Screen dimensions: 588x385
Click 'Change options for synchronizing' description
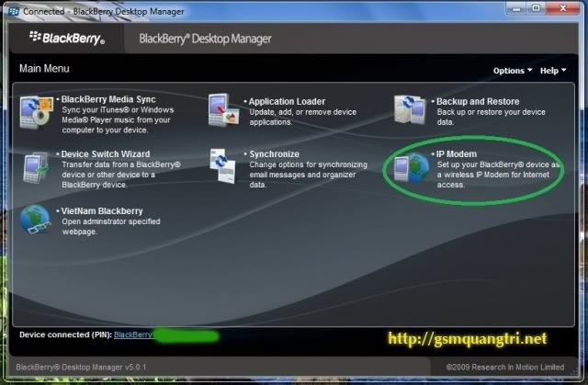tap(309, 164)
